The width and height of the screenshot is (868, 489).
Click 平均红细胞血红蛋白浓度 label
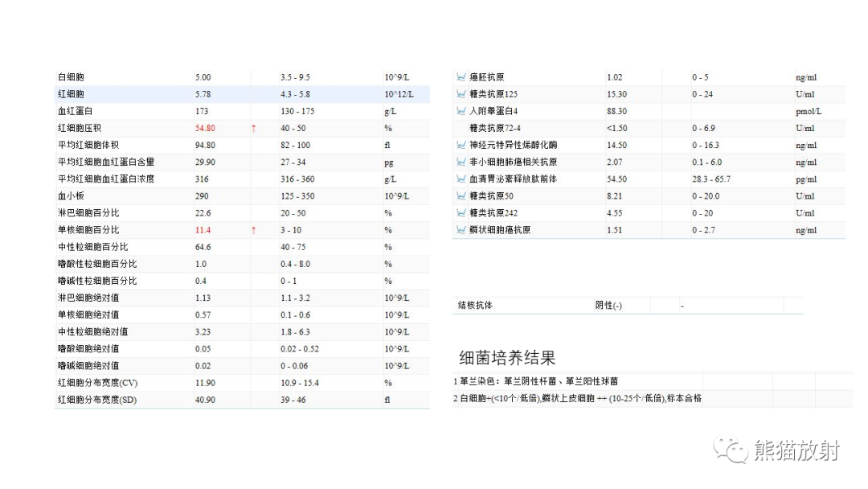click(106, 179)
